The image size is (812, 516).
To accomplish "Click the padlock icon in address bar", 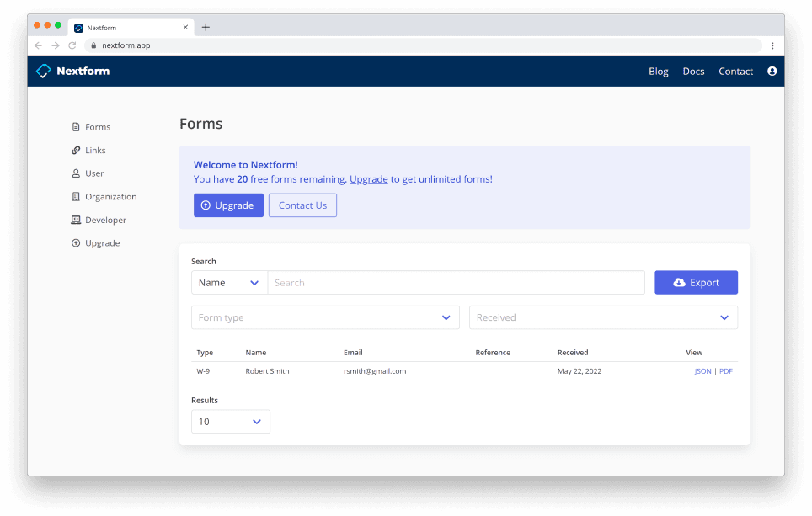I will coord(93,45).
